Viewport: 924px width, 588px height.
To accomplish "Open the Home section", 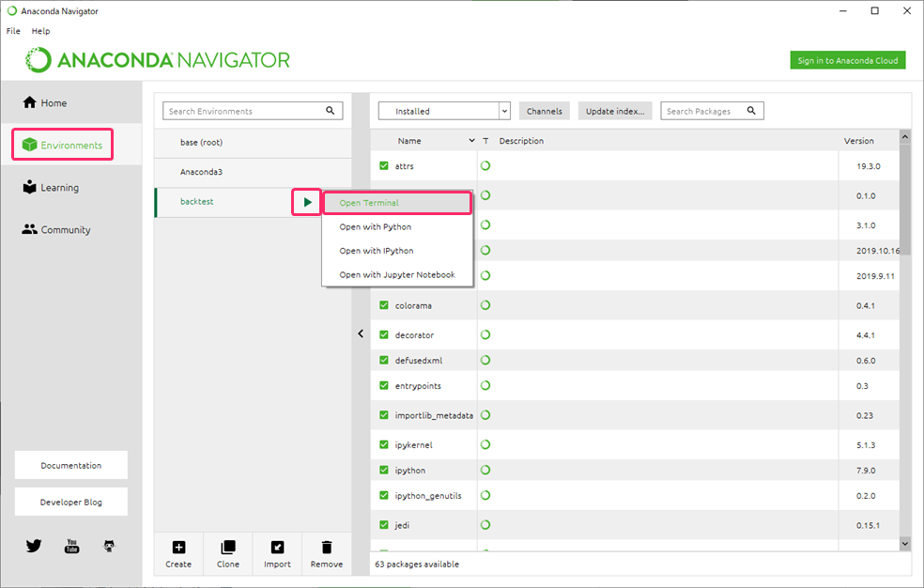I will pyautogui.click(x=45, y=102).
